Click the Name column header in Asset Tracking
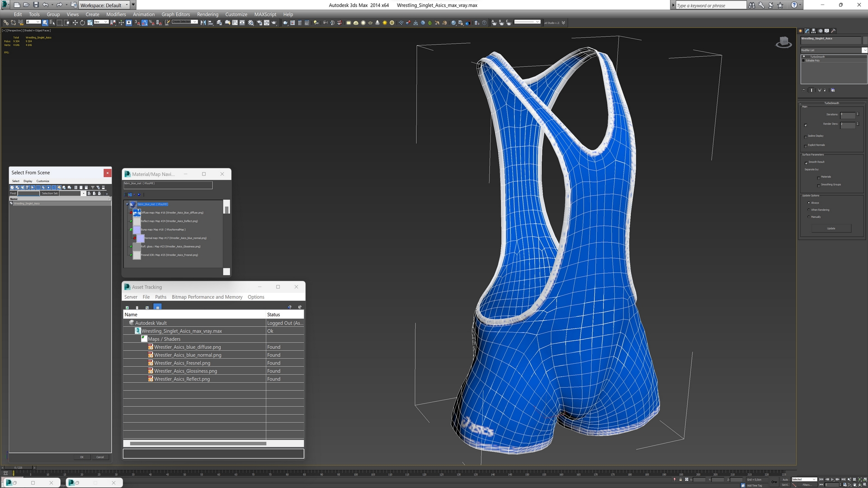Viewport: 868px width, 488px height. click(x=194, y=314)
